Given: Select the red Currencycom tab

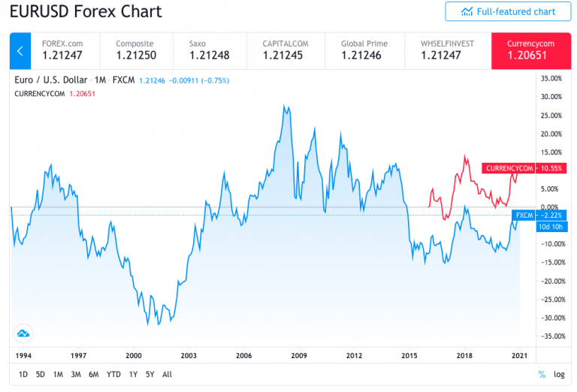Looking at the screenshot, I should (x=531, y=51).
